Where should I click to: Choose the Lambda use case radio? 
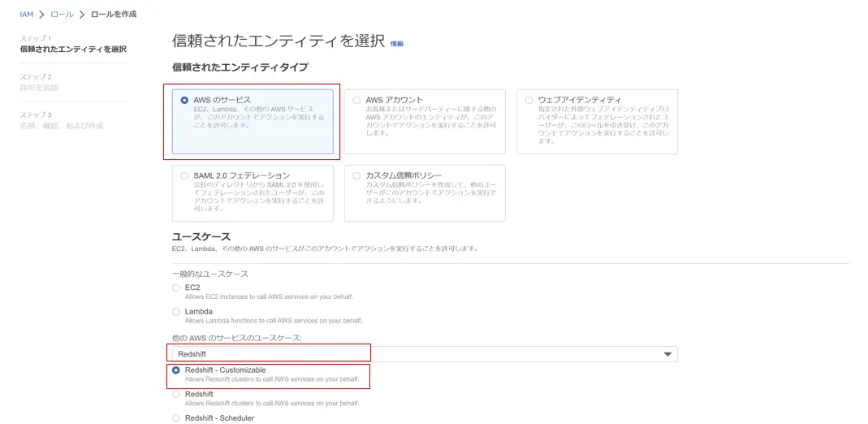(x=176, y=312)
